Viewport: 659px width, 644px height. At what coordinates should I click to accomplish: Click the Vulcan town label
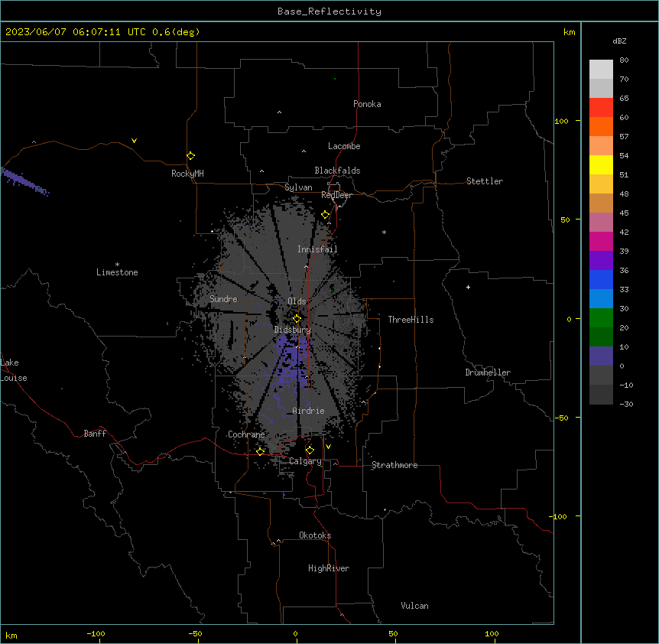(x=414, y=606)
